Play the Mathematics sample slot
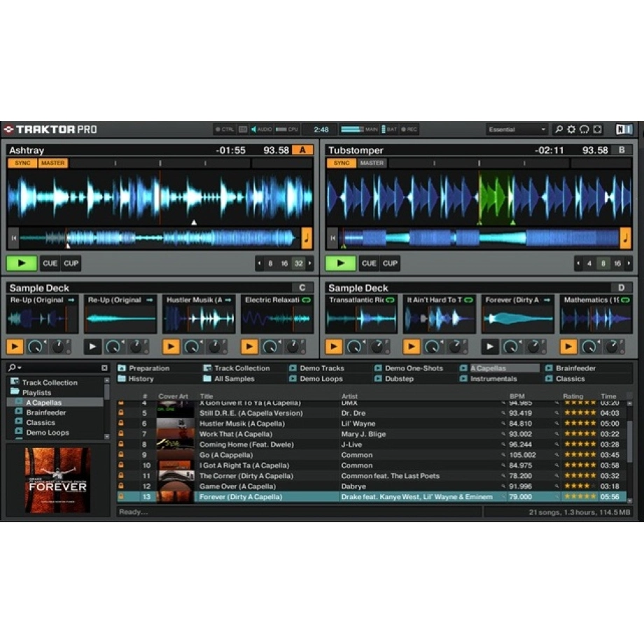644x644 pixels. click(568, 346)
